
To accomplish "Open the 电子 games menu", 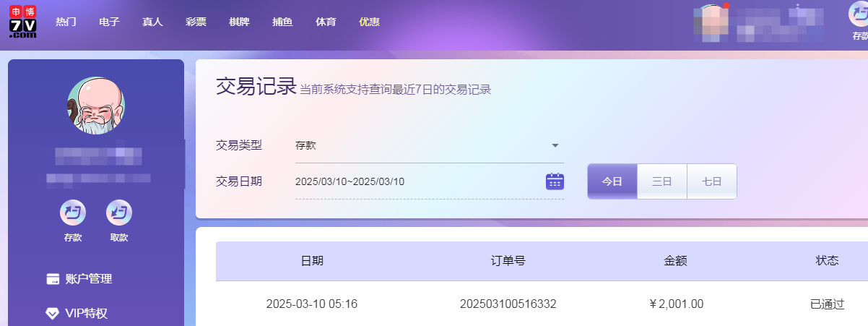I will tap(110, 22).
